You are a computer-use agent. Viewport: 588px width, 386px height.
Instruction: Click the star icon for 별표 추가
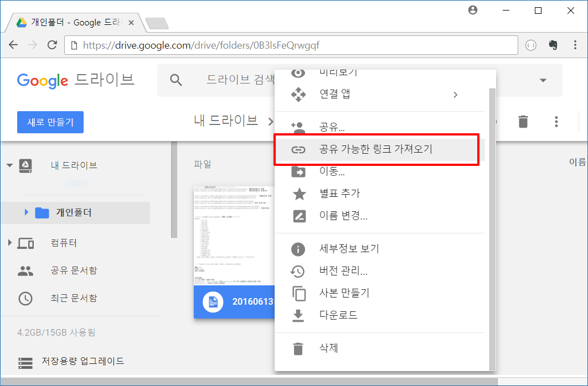tap(299, 194)
